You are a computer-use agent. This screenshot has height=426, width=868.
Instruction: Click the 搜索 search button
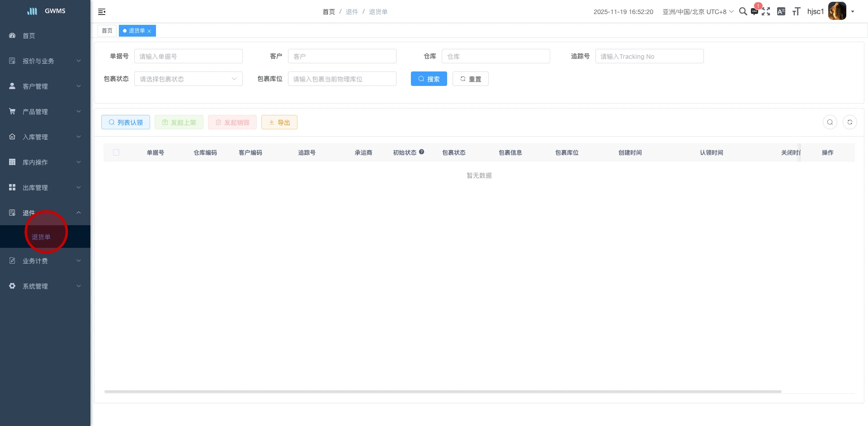click(429, 79)
